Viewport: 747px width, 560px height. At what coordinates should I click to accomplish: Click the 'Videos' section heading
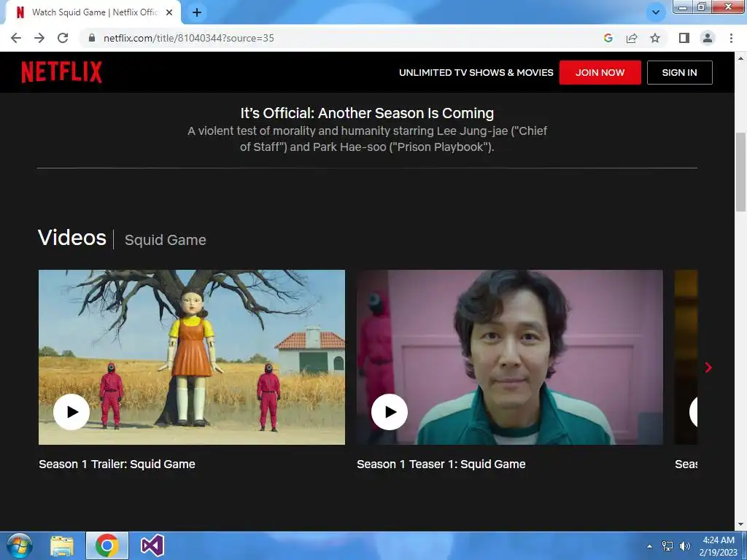tap(72, 238)
